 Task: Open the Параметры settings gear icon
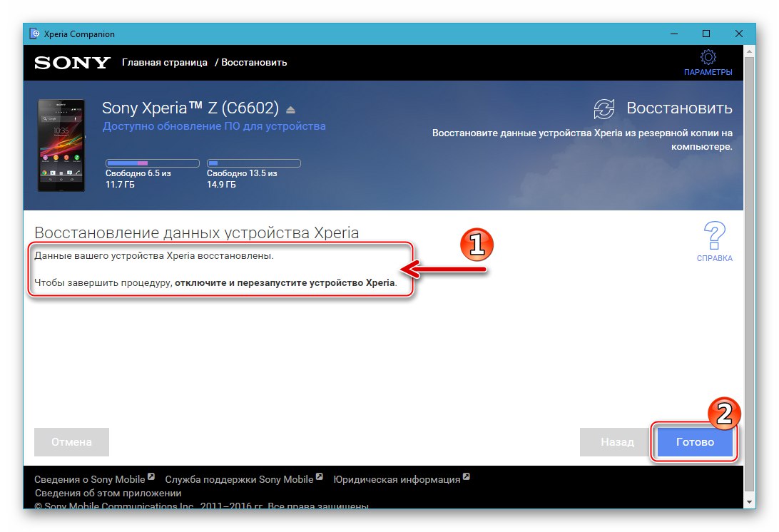(x=708, y=56)
